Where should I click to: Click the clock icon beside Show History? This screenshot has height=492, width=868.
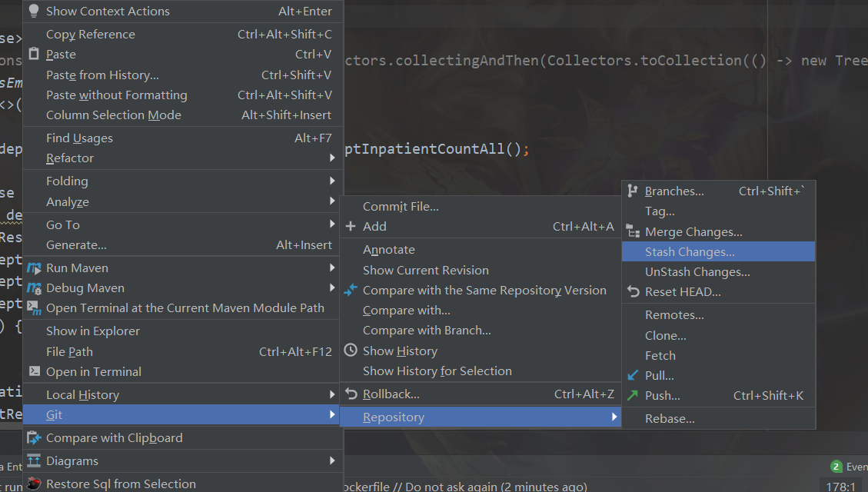351,351
